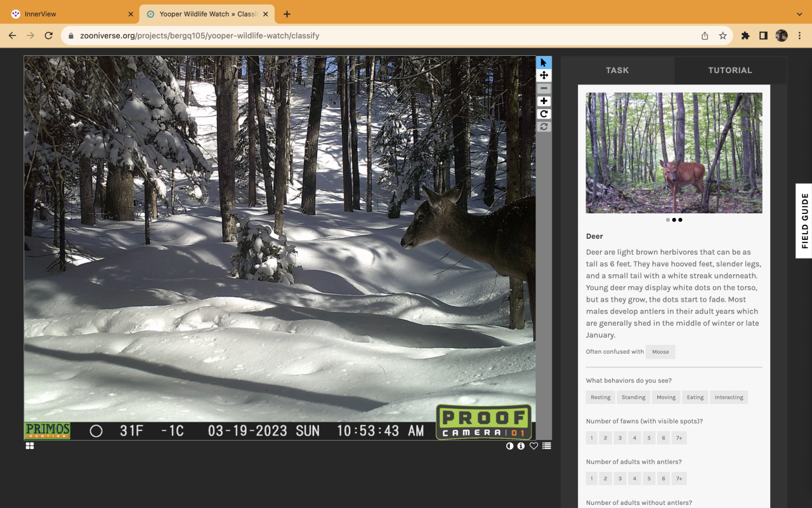The width and height of the screenshot is (812, 508).
Task: Open the Moose confused-with option
Action: pos(660,352)
